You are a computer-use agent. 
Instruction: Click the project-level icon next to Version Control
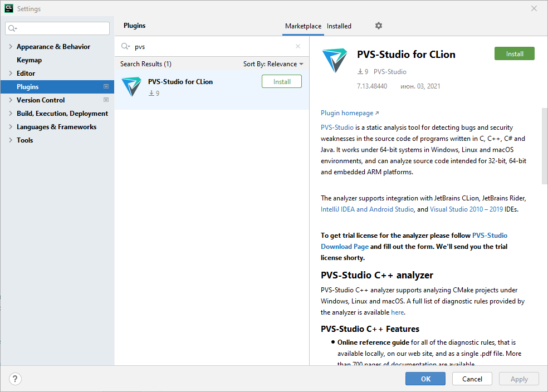pyautogui.click(x=106, y=100)
